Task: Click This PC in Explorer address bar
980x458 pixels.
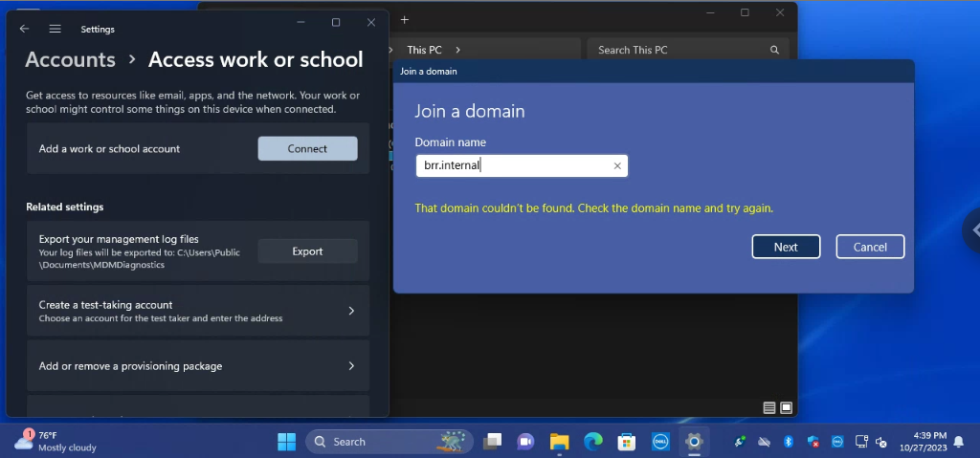Action: click(x=424, y=50)
